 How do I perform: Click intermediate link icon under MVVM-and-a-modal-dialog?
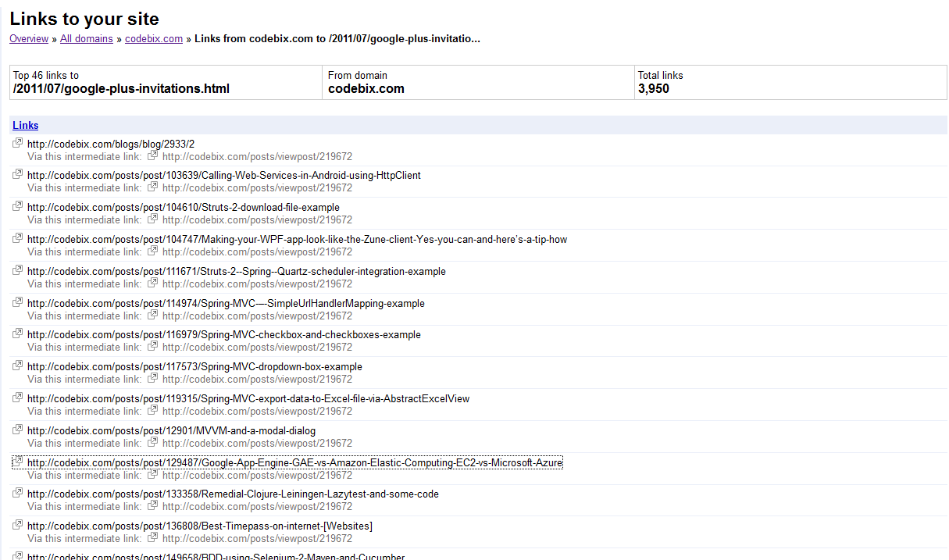[x=153, y=443]
